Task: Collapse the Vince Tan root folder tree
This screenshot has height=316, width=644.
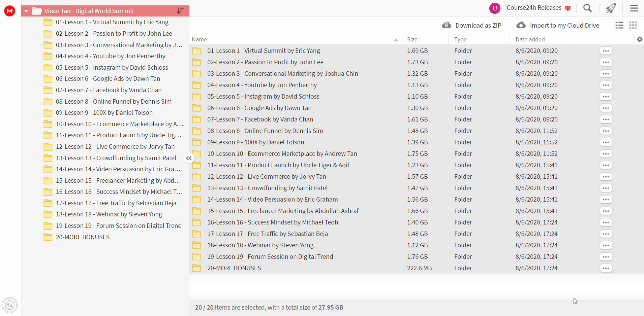Action: 26,11
